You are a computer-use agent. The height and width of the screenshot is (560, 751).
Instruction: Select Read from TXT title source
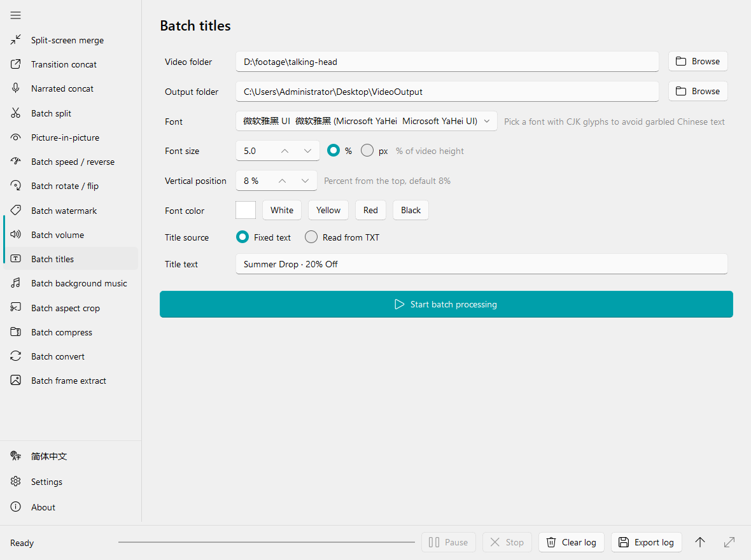pyautogui.click(x=311, y=237)
